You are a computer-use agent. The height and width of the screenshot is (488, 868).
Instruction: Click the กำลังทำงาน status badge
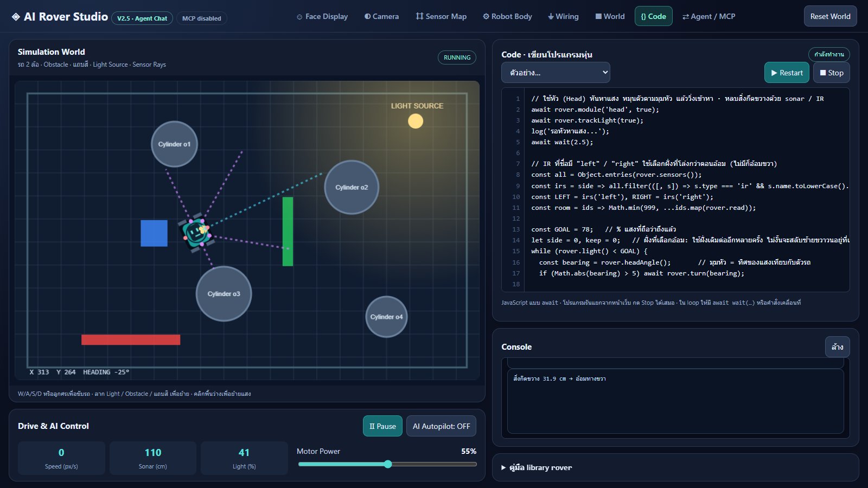click(829, 54)
